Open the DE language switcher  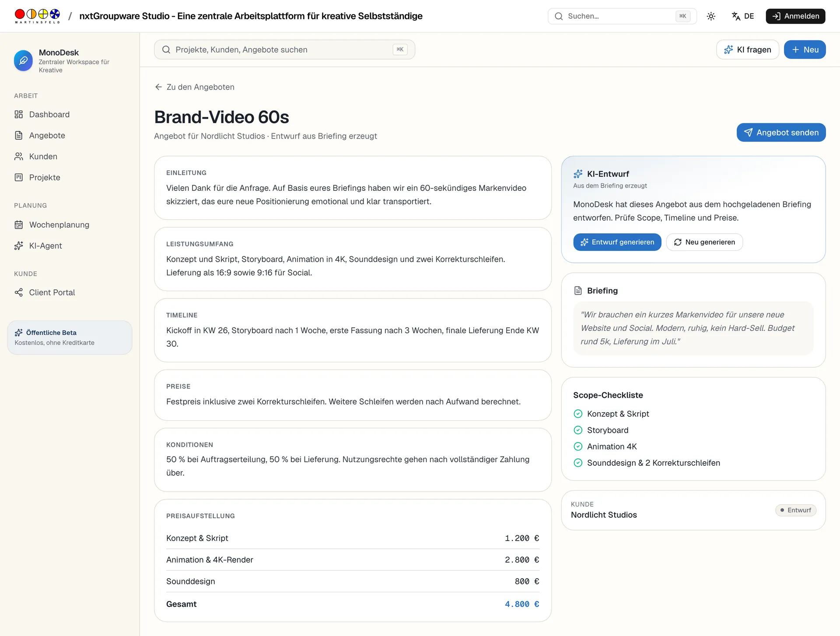pyautogui.click(x=743, y=16)
